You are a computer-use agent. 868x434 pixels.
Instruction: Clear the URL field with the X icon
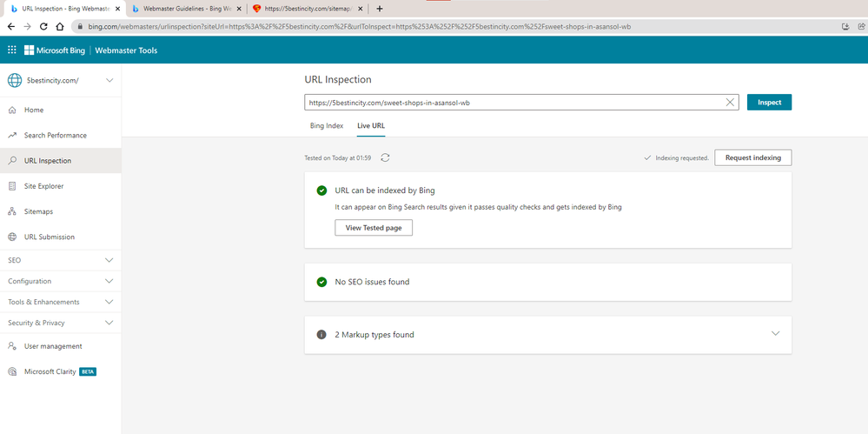click(x=730, y=102)
